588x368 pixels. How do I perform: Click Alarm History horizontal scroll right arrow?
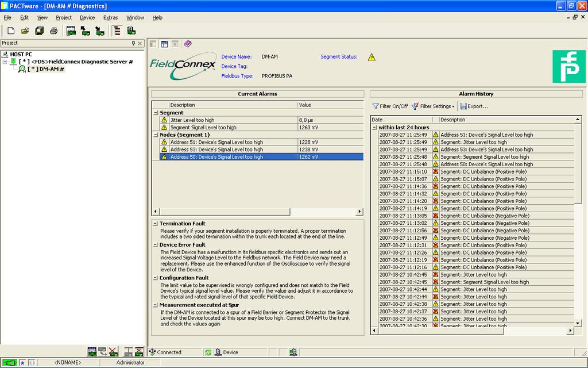[570, 331]
